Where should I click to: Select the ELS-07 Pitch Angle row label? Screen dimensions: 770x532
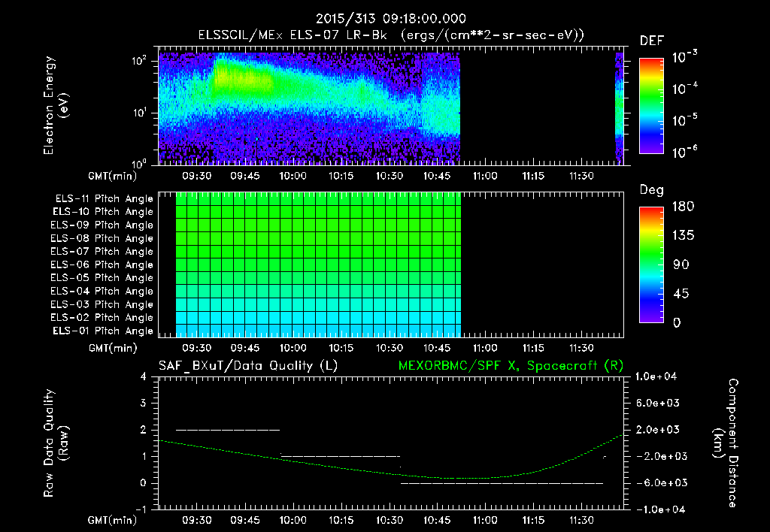coord(102,252)
